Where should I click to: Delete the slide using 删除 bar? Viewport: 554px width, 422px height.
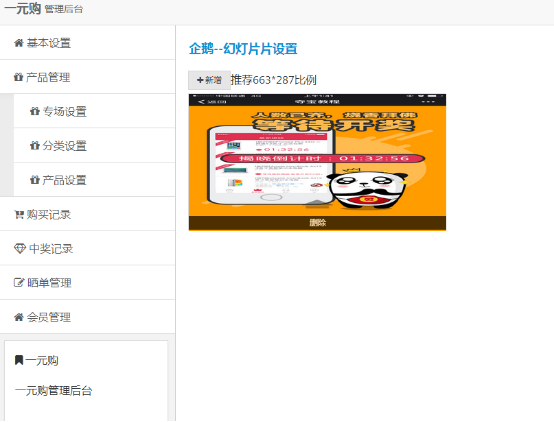tap(317, 223)
